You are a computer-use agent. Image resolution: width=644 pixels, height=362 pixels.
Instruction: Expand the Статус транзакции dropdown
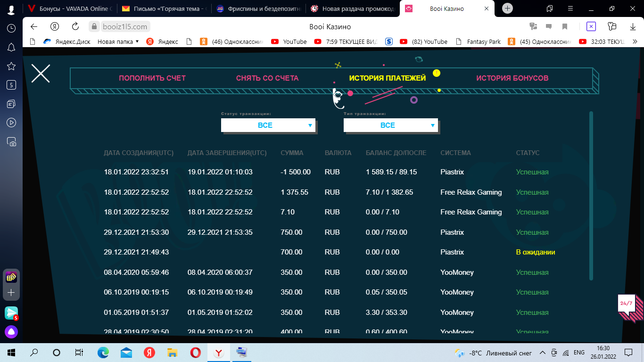268,125
